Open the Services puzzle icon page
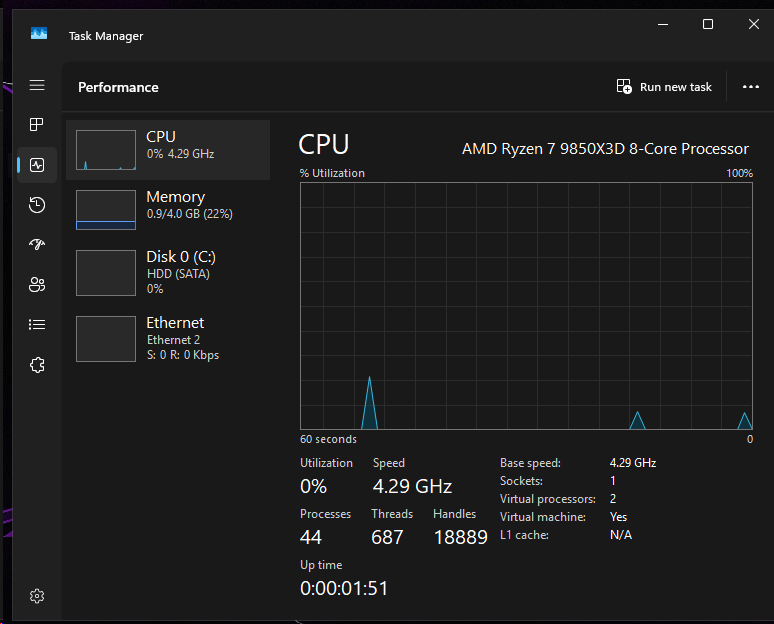The height and width of the screenshot is (624, 774). point(37,365)
